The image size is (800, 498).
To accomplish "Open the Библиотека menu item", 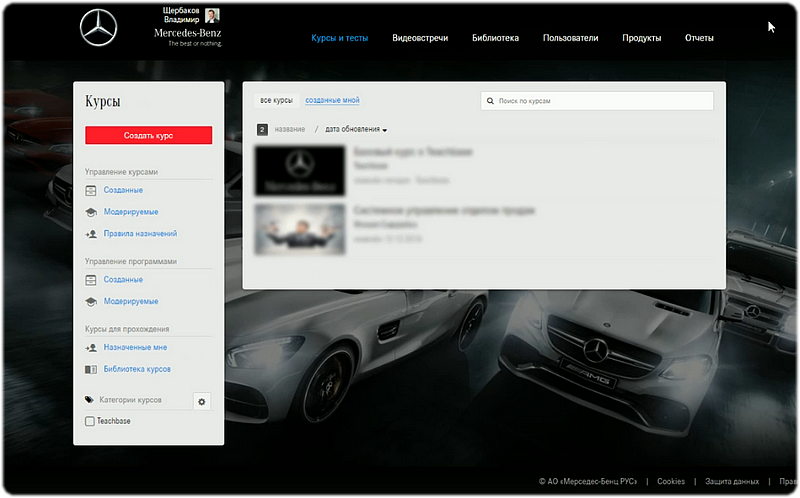I will (495, 38).
